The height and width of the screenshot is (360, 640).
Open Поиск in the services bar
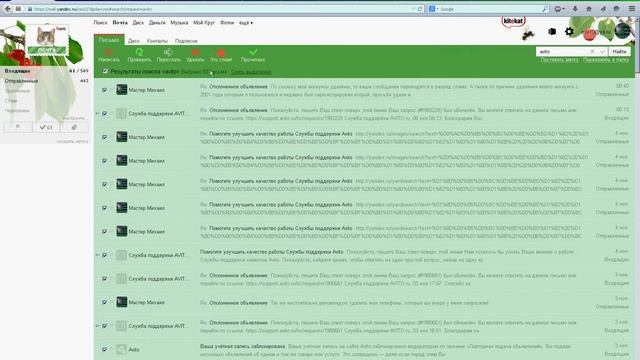[x=100, y=23]
